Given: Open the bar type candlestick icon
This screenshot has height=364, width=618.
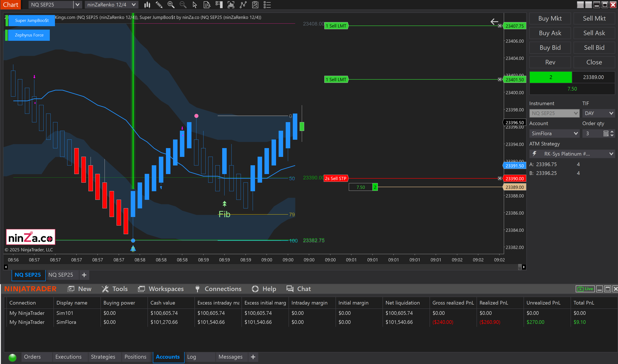Looking at the screenshot, I should (147, 5).
